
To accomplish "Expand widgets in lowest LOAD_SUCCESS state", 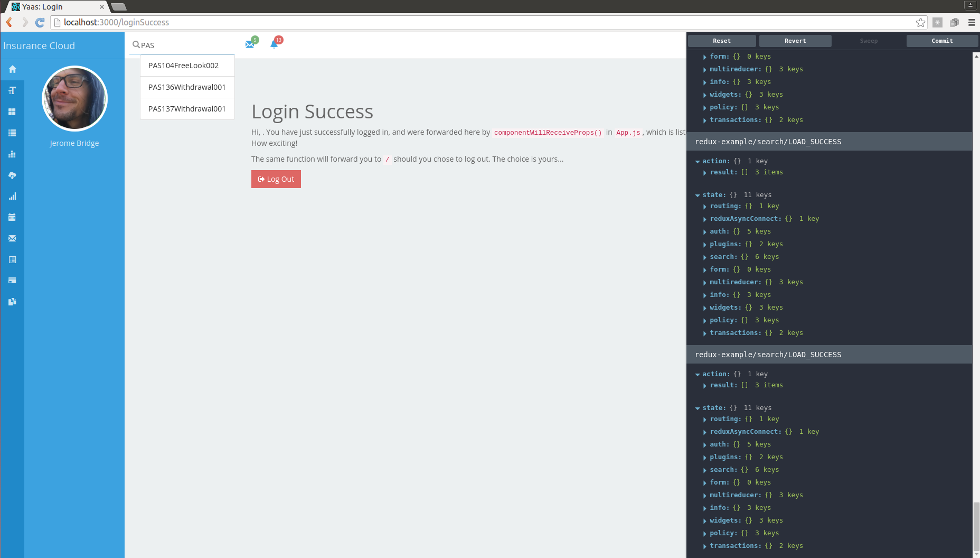I will tap(705, 521).
